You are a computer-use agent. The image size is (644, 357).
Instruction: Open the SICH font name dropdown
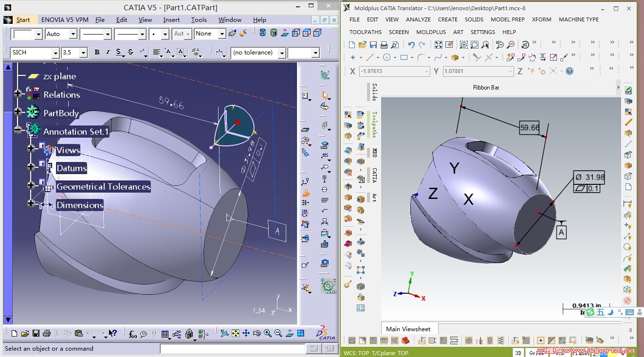coord(55,53)
